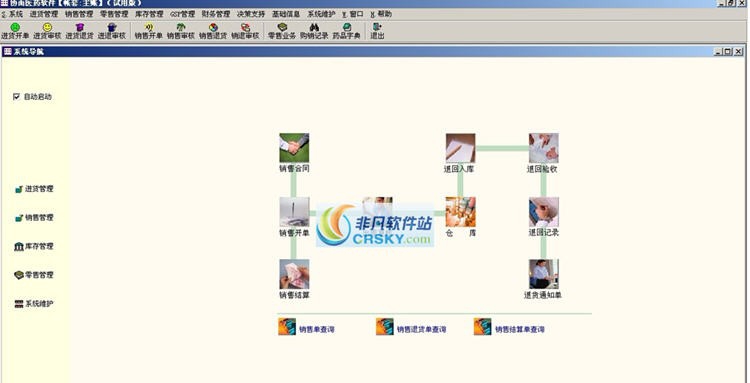Click the 销售结算 money image

coord(294,274)
